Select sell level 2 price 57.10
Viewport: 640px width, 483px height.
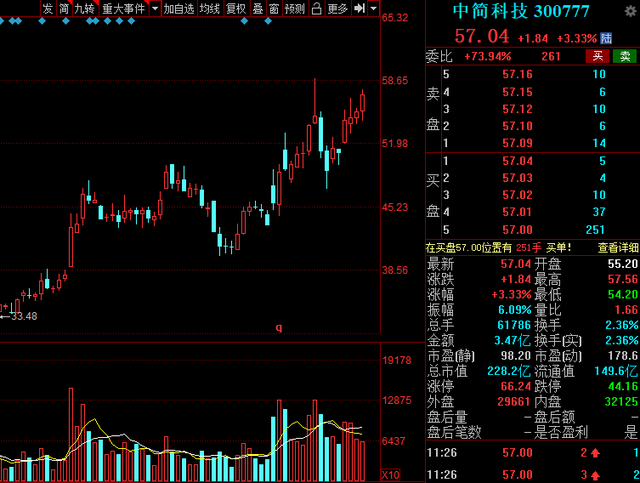click(x=517, y=126)
